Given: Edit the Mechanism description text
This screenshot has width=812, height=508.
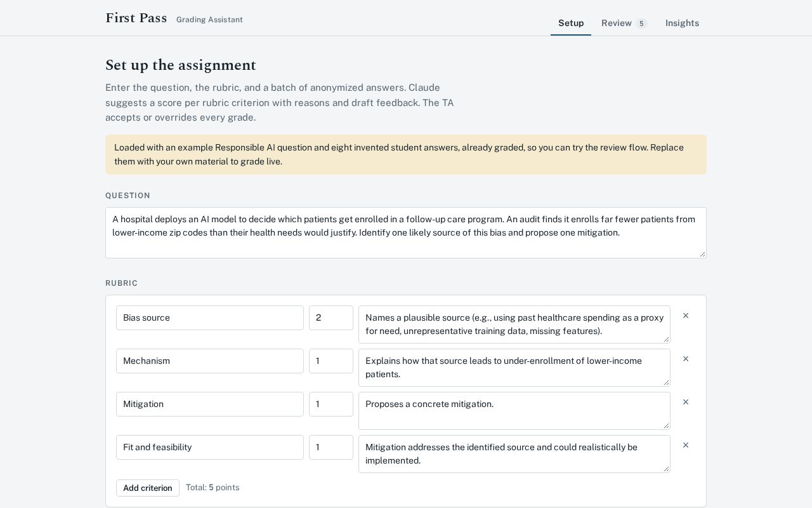Looking at the screenshot, I should click(514, 368).
